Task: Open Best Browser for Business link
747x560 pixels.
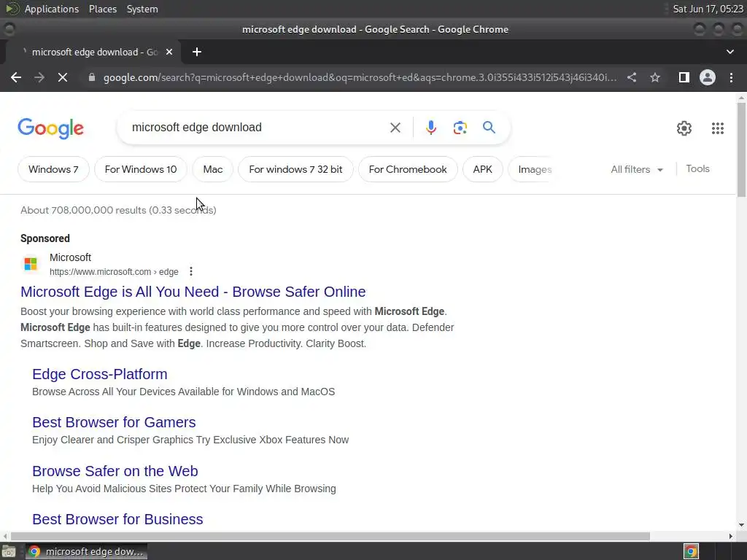Action: click(117, 519)
